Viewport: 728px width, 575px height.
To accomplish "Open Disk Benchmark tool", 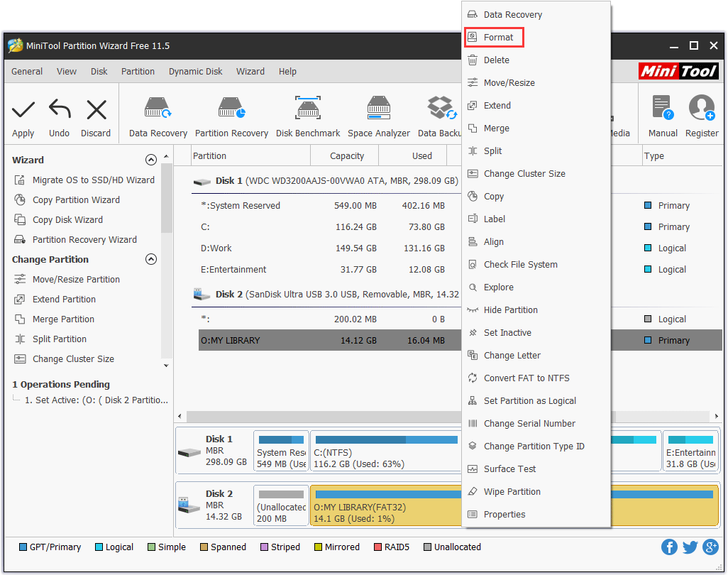I will coord(308,117).
